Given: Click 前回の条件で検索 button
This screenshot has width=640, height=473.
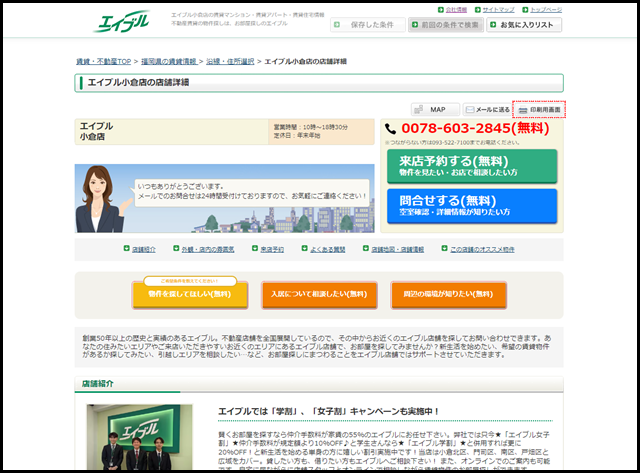Looking at the screenshot, I should [x=444, y=24].
